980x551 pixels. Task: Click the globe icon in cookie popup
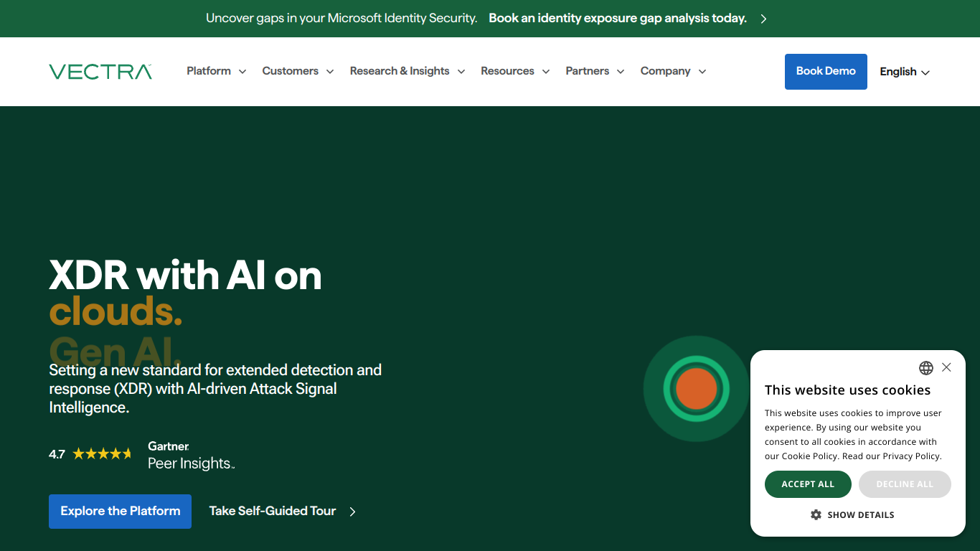(x=926, y=368)
